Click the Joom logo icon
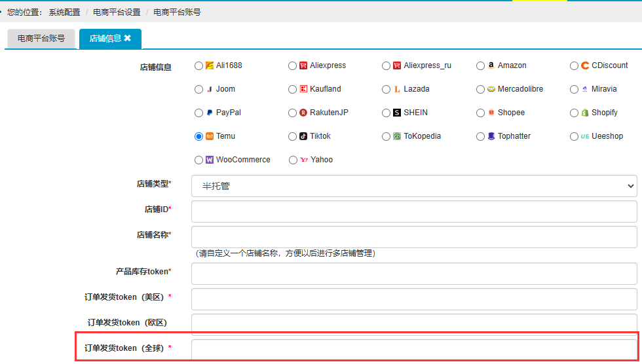The image size is (642, 364). pyautogui.click(x=209, y=89)
